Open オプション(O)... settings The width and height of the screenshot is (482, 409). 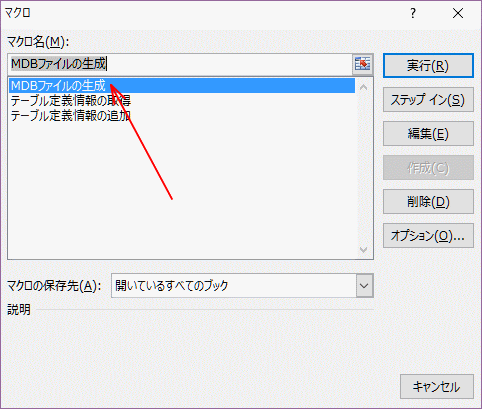coord(428,236)
